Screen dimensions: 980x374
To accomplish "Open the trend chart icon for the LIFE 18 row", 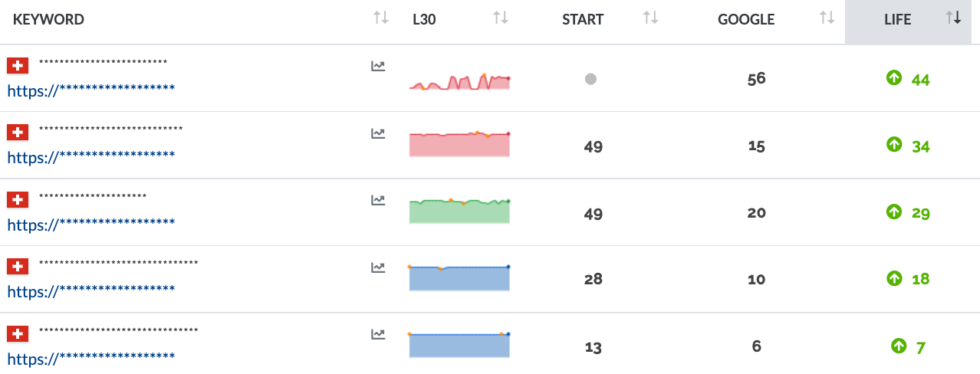I will (x=377, y=267).
